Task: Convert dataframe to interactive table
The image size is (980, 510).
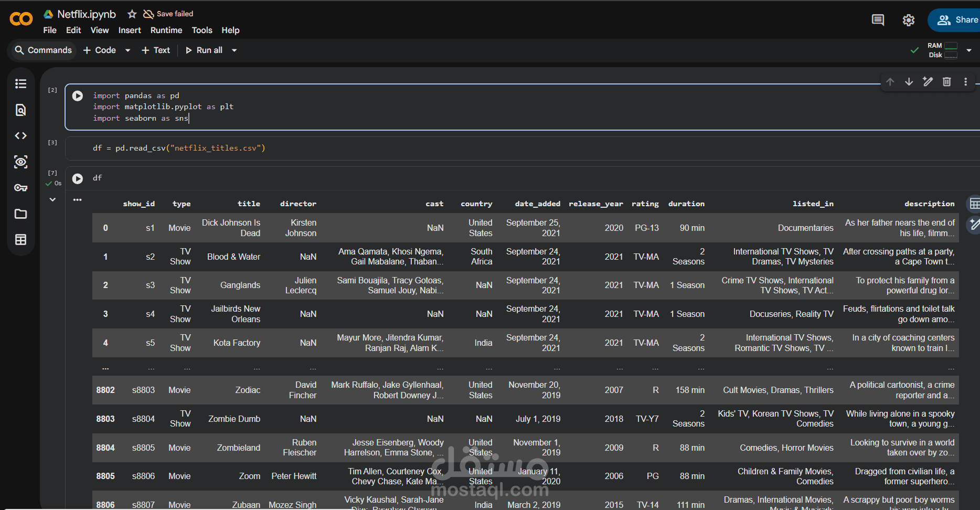Action: point(975,204)
